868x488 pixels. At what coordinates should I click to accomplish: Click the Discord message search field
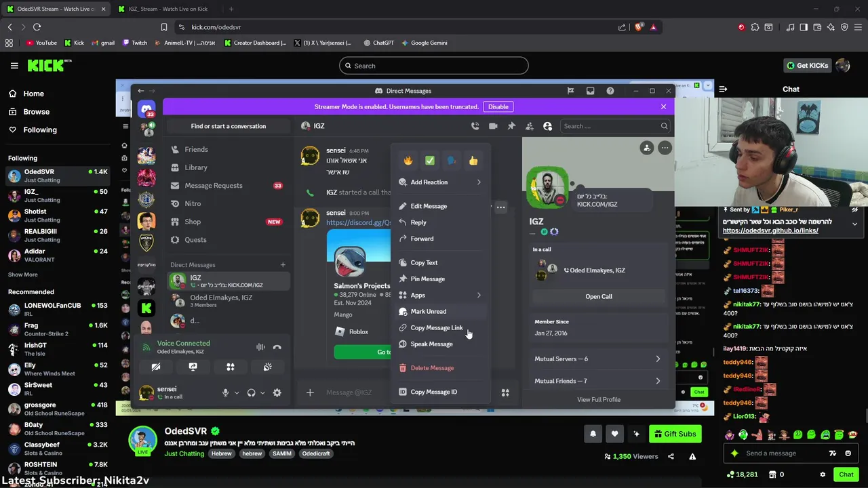tap(614, 126)
